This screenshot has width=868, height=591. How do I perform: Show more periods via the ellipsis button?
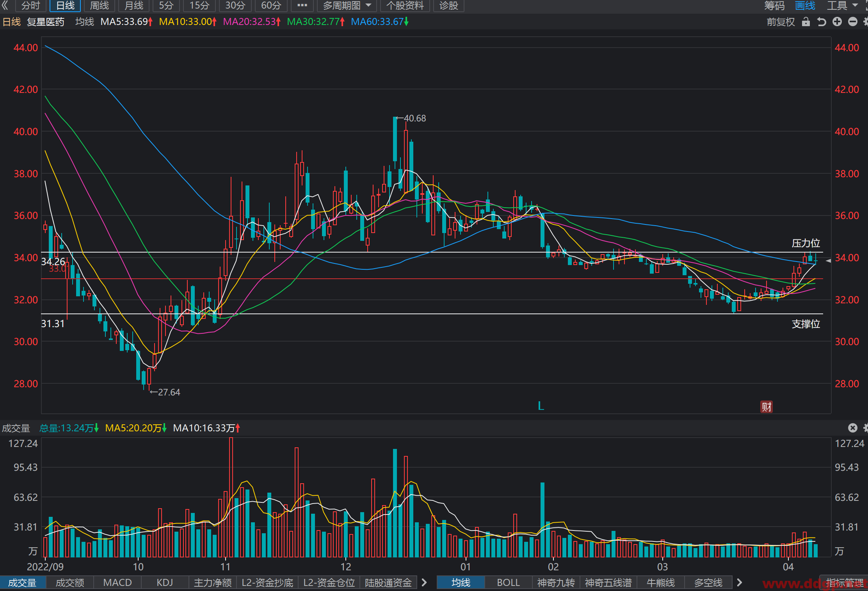click(302, 5)
